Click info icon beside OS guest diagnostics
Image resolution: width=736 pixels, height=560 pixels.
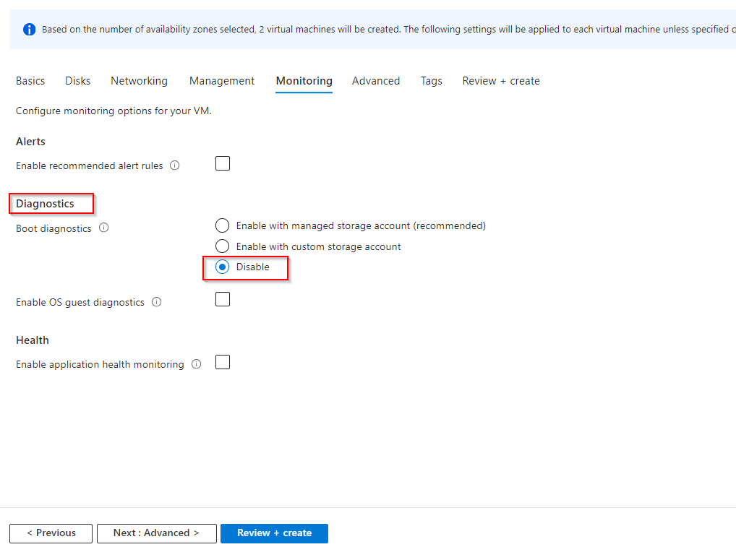[156, 303]
